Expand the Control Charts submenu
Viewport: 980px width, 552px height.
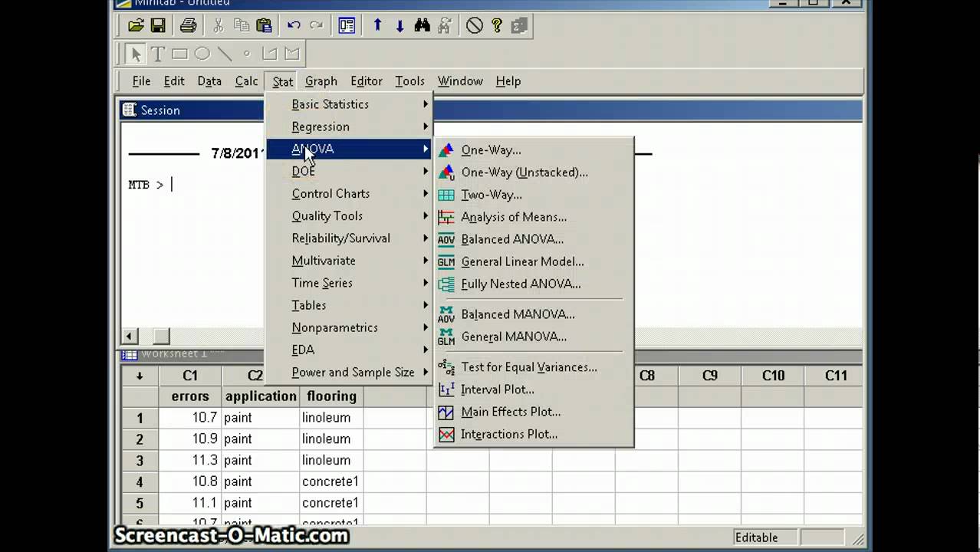click(350, 193)
